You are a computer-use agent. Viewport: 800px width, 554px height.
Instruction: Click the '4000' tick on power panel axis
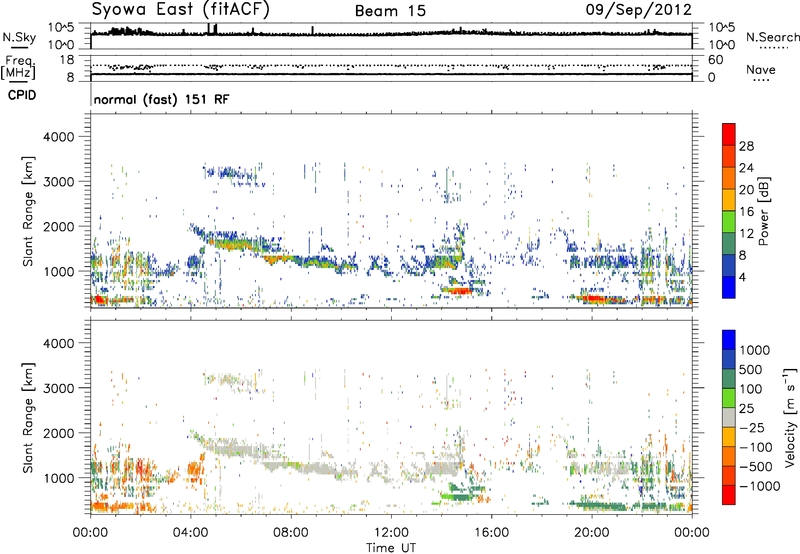tap(59, 137)
